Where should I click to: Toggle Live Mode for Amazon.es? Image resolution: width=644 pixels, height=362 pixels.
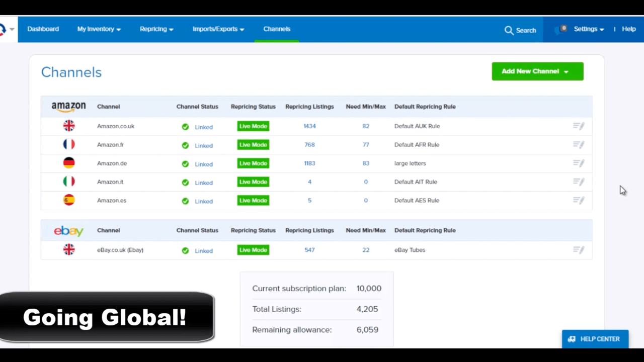(x=253, y=201)
